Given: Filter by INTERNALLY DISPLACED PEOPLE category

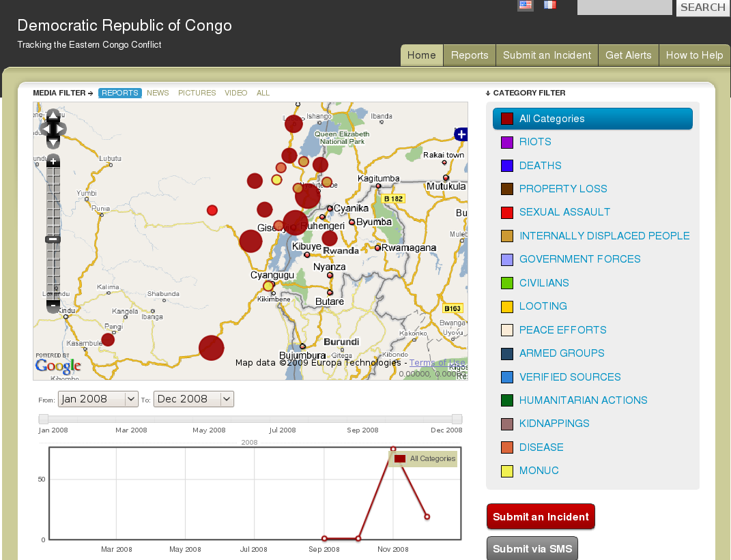Looking at the screenshot, I should (x=605, y=236).
